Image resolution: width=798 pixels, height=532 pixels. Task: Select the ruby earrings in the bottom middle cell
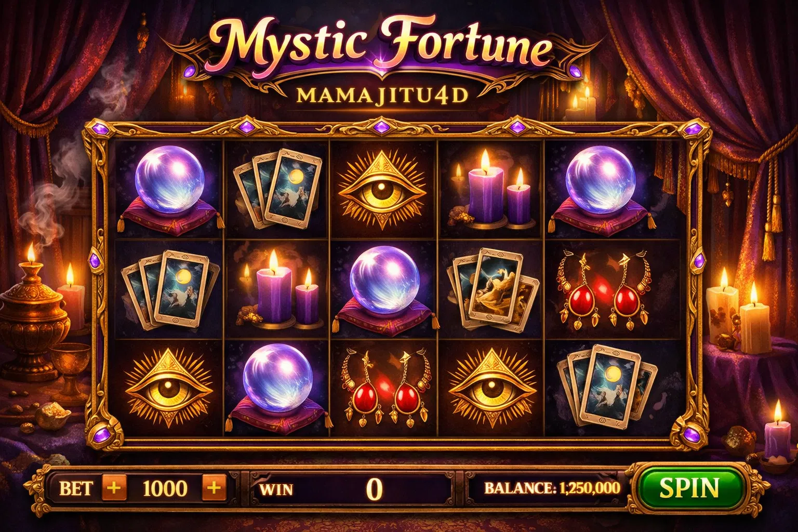pyautogui.click(x=384, y=388)
